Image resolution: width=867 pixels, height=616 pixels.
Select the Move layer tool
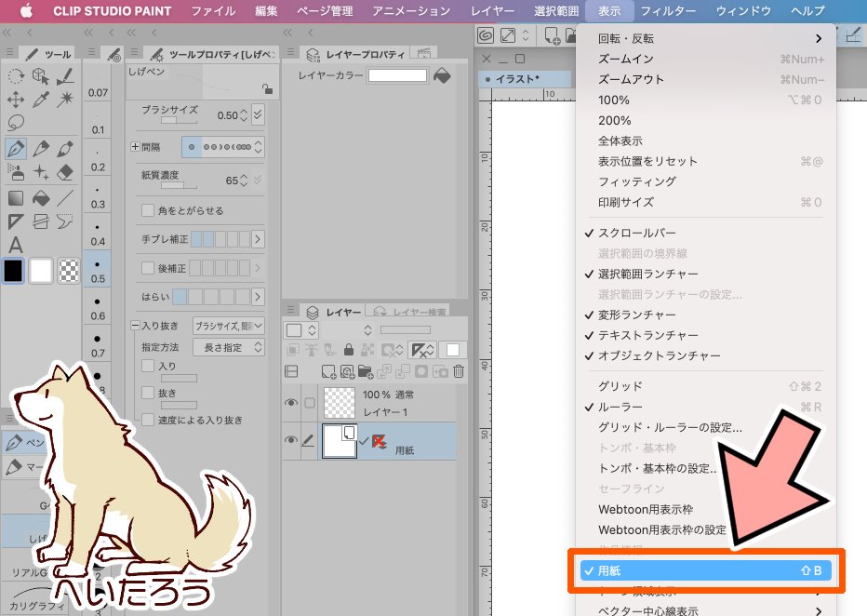(16, 100)
